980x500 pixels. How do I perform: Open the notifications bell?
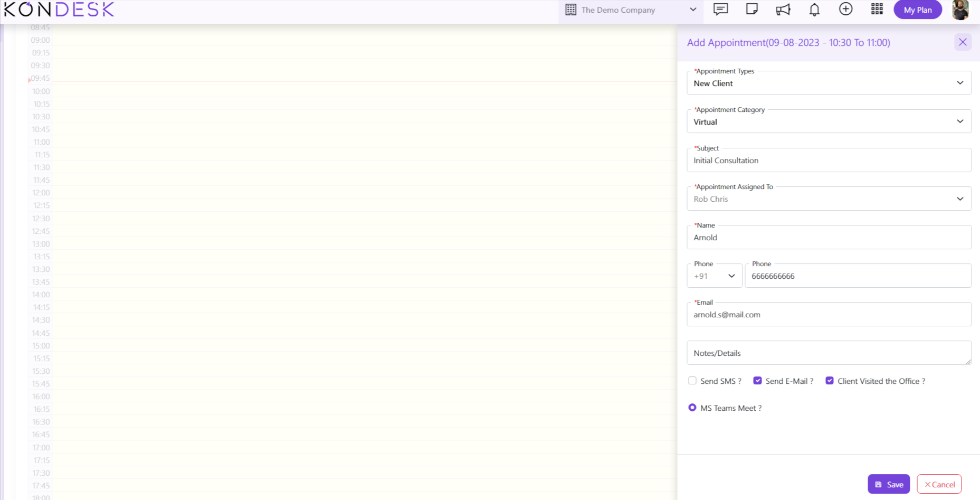[x=814, y=10]
